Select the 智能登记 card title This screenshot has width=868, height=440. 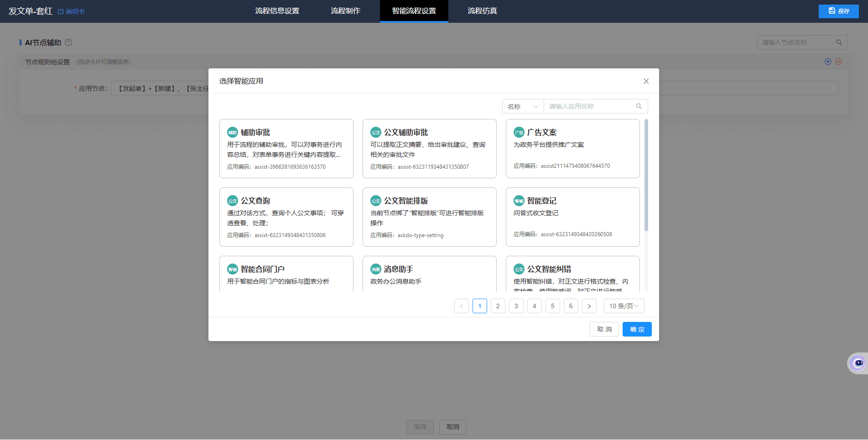click(x=542, y=201)
